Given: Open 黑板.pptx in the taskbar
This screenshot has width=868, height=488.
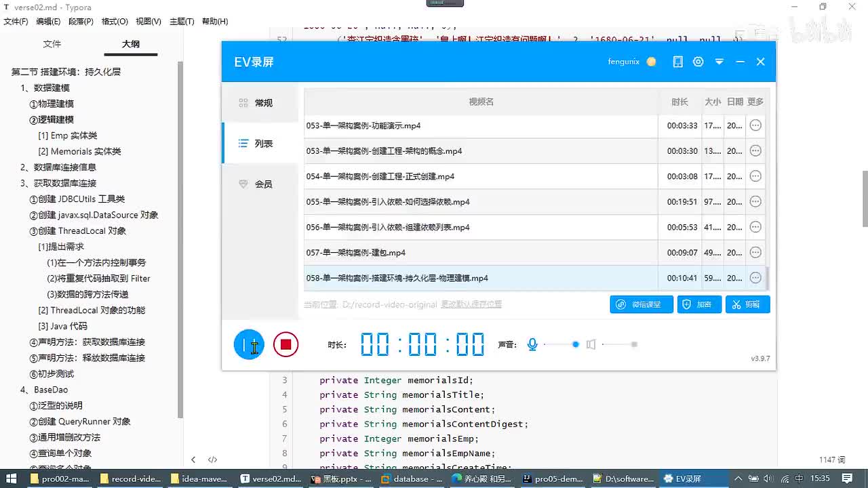Looking at the screenshot, I should coord(341,479).
